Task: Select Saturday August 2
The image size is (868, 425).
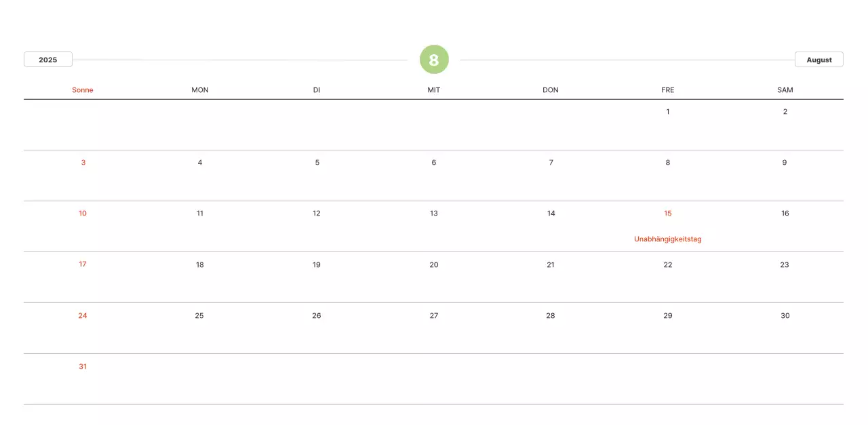Action: [x=785, y=112]
